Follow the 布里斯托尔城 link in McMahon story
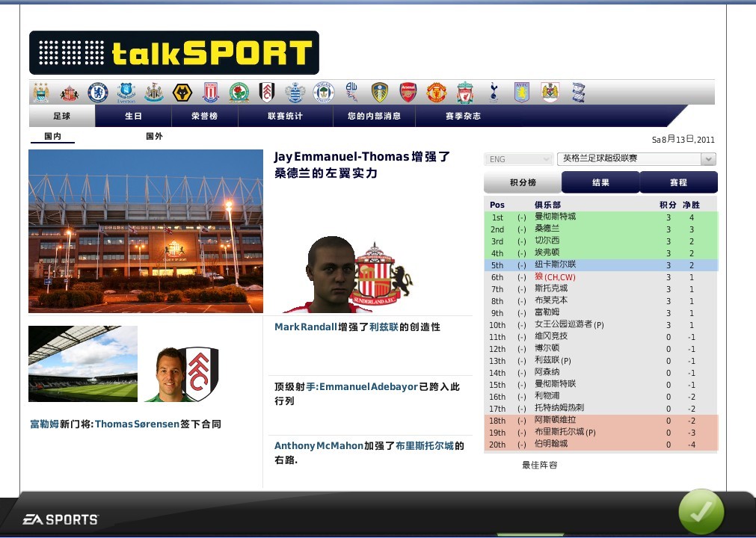The image size is (756, 538). pyautogui.click(x=425, y=446)
